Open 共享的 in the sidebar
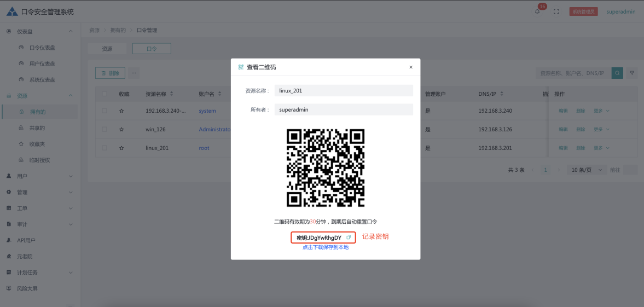 [x=37, y=128]
